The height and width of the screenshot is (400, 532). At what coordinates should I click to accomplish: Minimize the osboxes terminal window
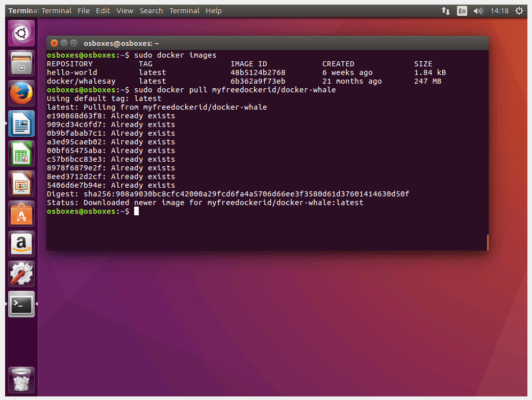(64, 43)
